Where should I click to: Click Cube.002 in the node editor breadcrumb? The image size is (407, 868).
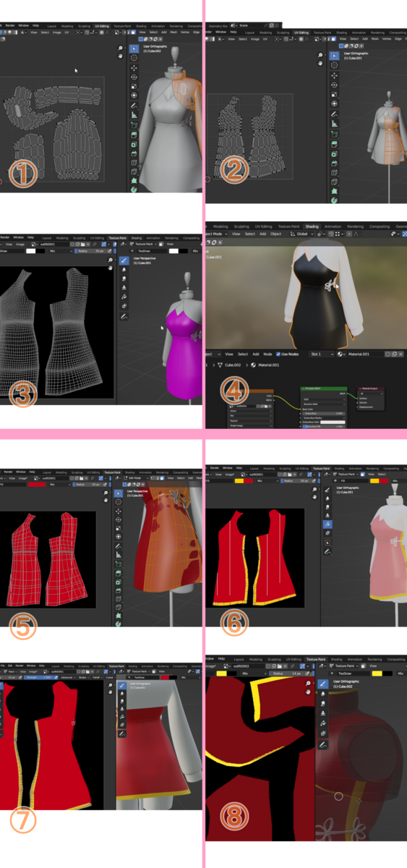tap(233, 365)
